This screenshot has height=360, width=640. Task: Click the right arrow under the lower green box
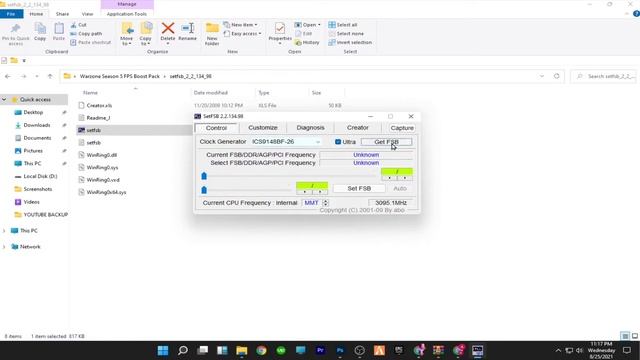(320, 192)
